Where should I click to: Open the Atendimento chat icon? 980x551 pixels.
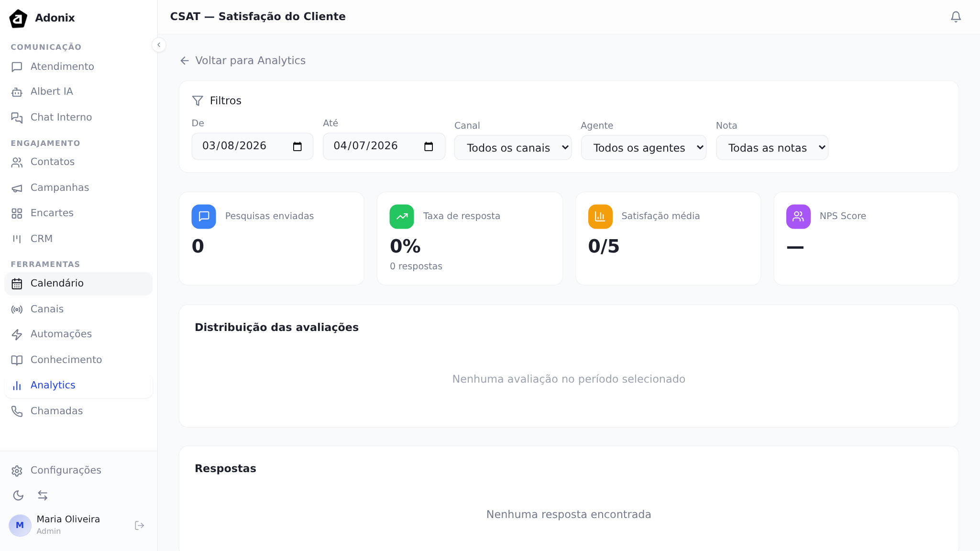click(x=17, y=66)
